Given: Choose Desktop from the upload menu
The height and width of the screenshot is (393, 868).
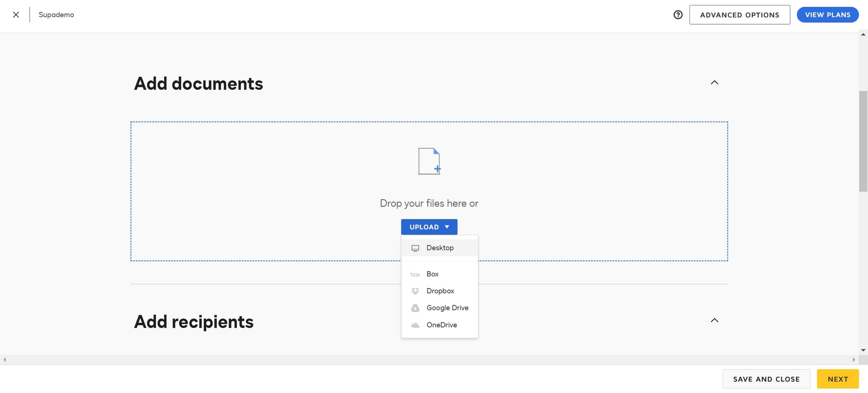Looking at the screenshot, I should [x=440, y=248].
